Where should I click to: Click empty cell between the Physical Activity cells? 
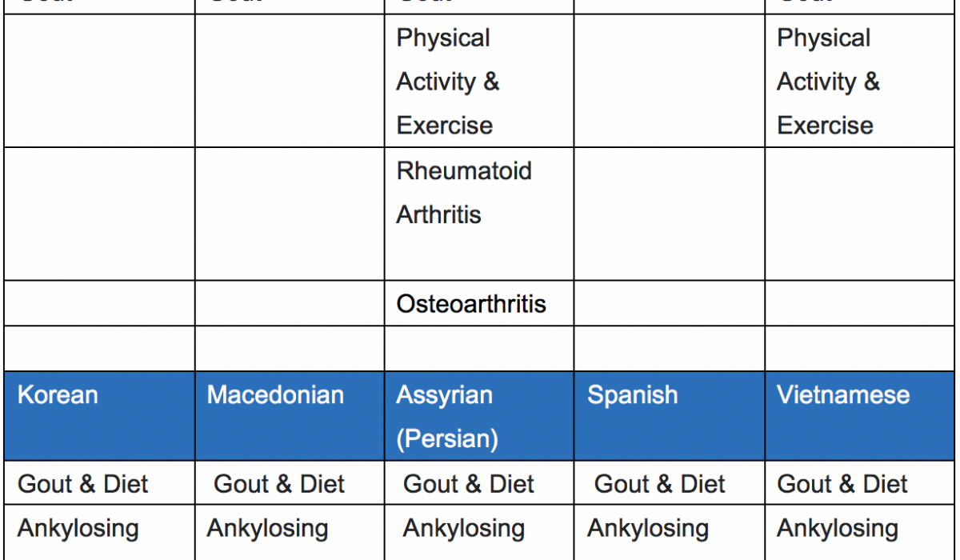pos(670,81)
